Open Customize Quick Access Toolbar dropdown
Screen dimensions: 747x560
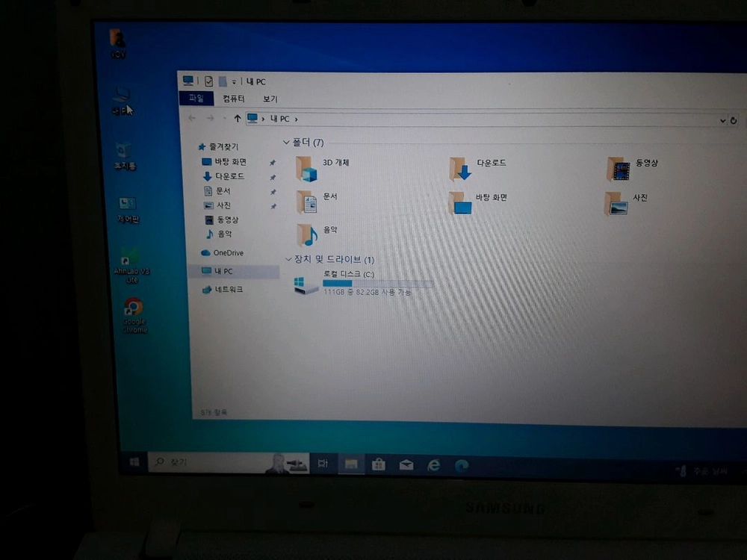(x=234, y=82)
